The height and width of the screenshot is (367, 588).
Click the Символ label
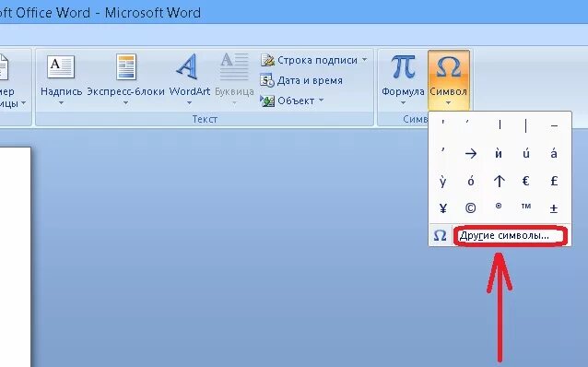click(448, 91)
